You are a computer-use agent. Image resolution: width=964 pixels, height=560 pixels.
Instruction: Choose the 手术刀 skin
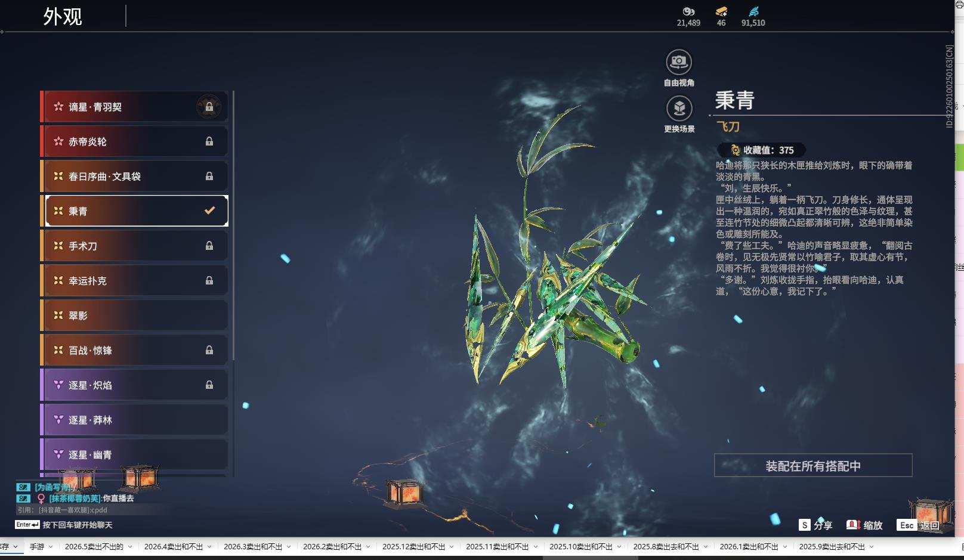tap(134, 246)
